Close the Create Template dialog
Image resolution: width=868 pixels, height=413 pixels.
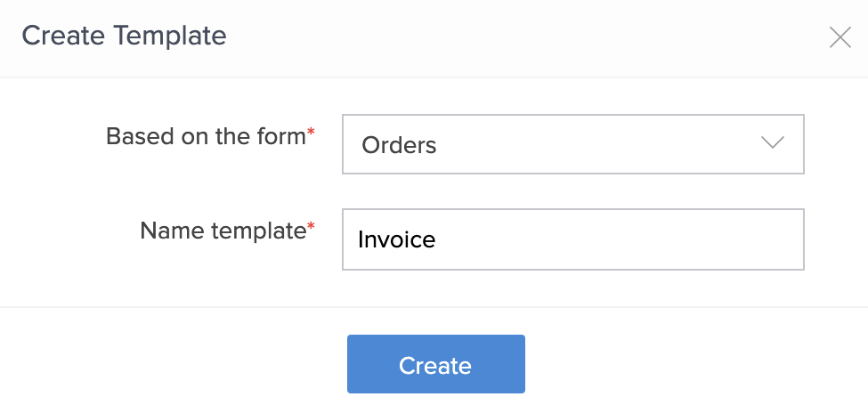[840, 37]
